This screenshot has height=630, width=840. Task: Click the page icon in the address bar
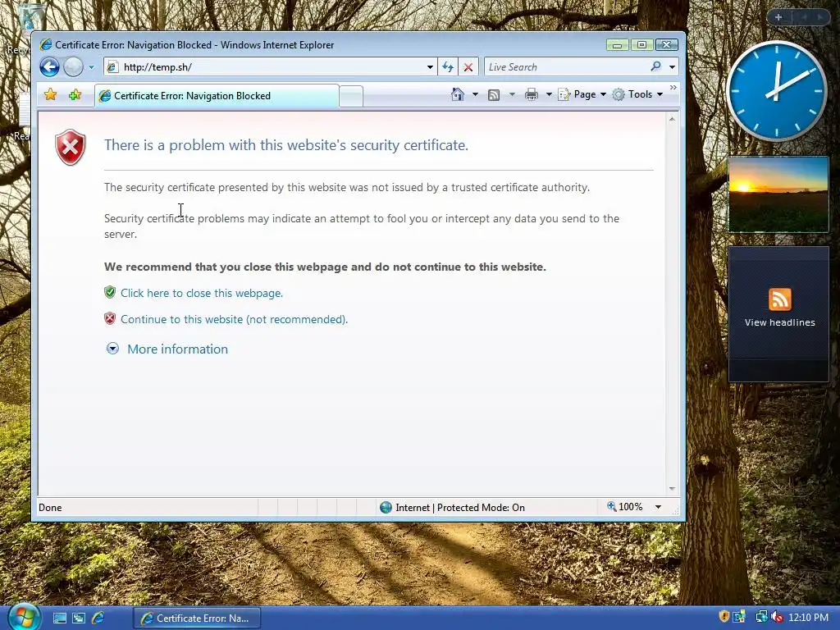tap(112, 67)
